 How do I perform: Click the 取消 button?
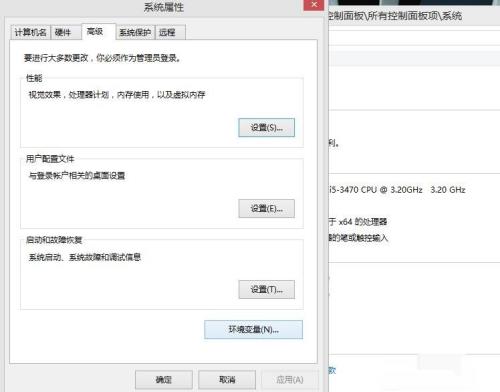tap(227, 379)
